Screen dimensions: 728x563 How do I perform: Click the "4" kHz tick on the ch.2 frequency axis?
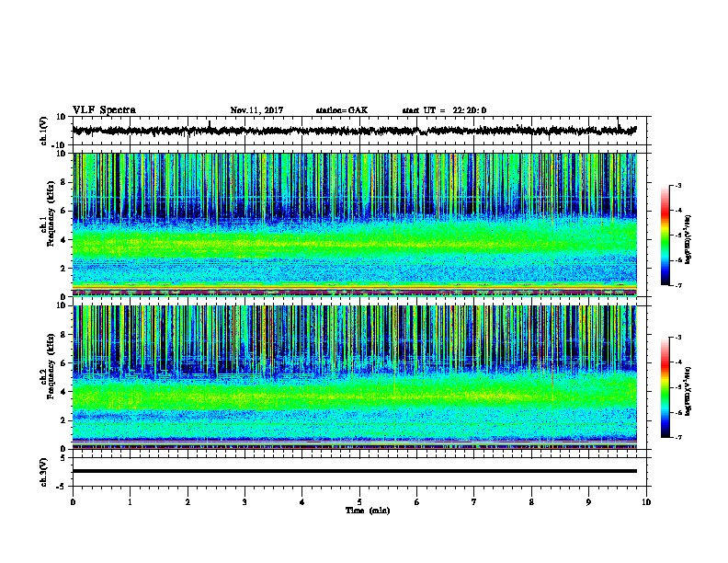tap(64, 392)
